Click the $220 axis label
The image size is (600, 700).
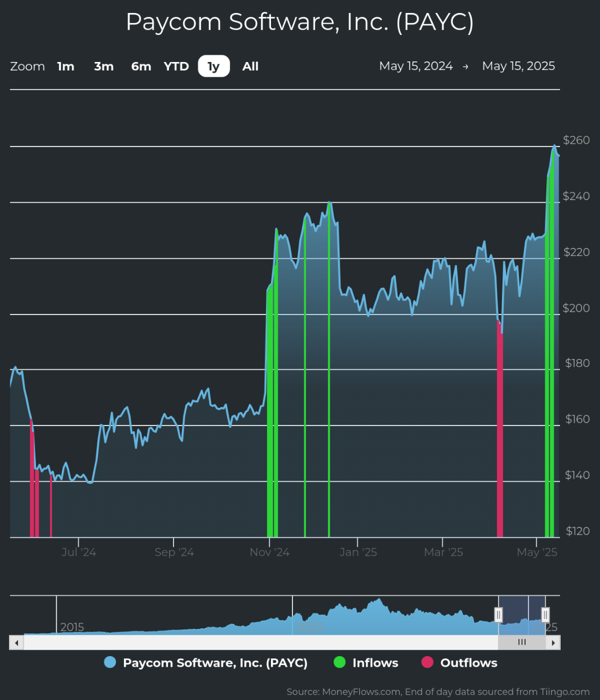point(576,252)
